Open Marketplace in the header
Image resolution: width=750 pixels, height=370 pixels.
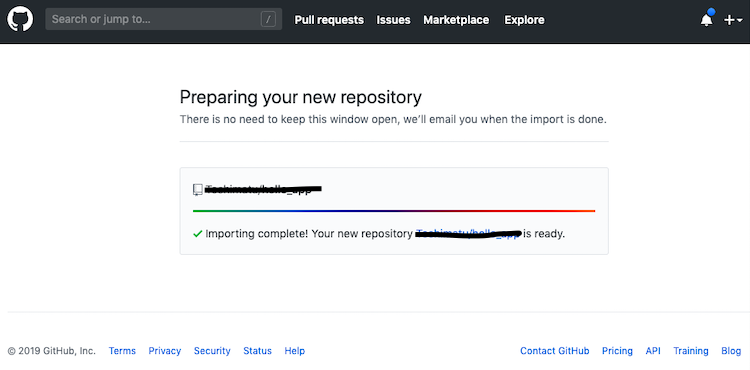pos(456,20)
